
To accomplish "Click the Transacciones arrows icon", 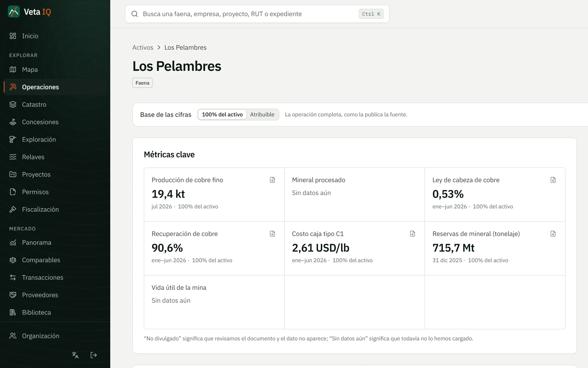I will 13,277.
